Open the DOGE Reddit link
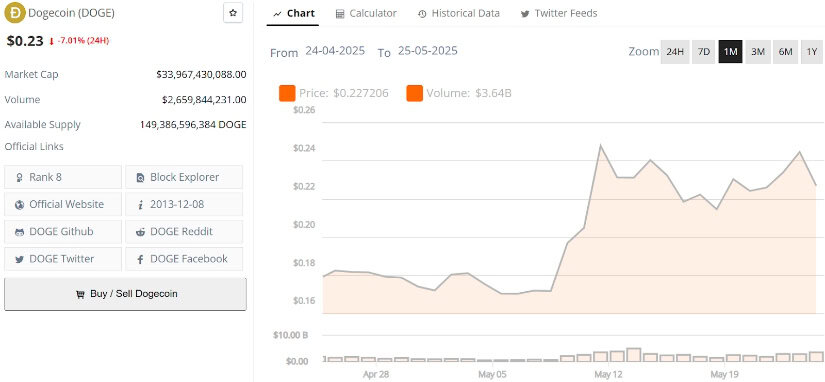Screen dimensions: 825x382 point(184,232)
